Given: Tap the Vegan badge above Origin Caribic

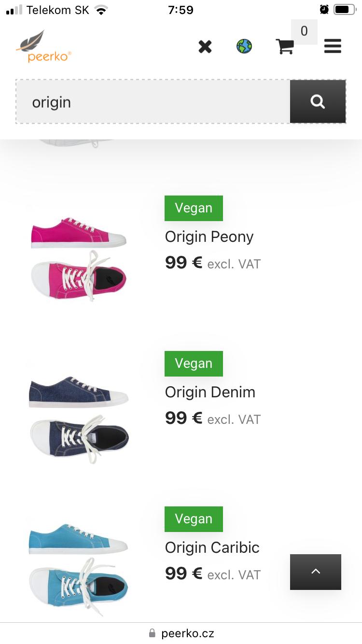Looking at the screenshot, I should tap(194, 519).
